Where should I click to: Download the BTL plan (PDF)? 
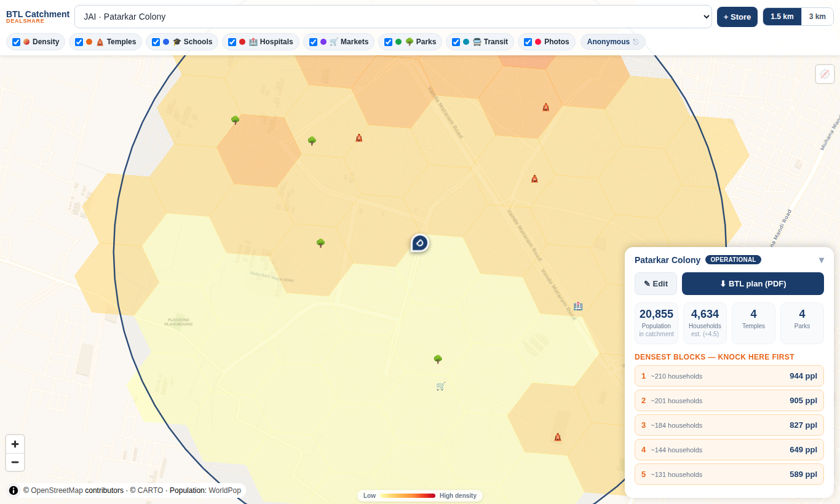click(x=753, y=284)
